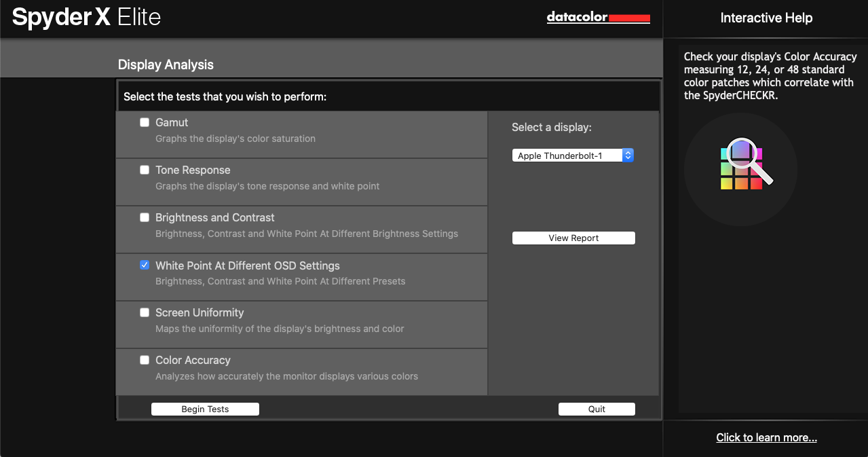Click the View Report button
The height and width of the screenshot is (457, 868).
(x=573, y=238)
